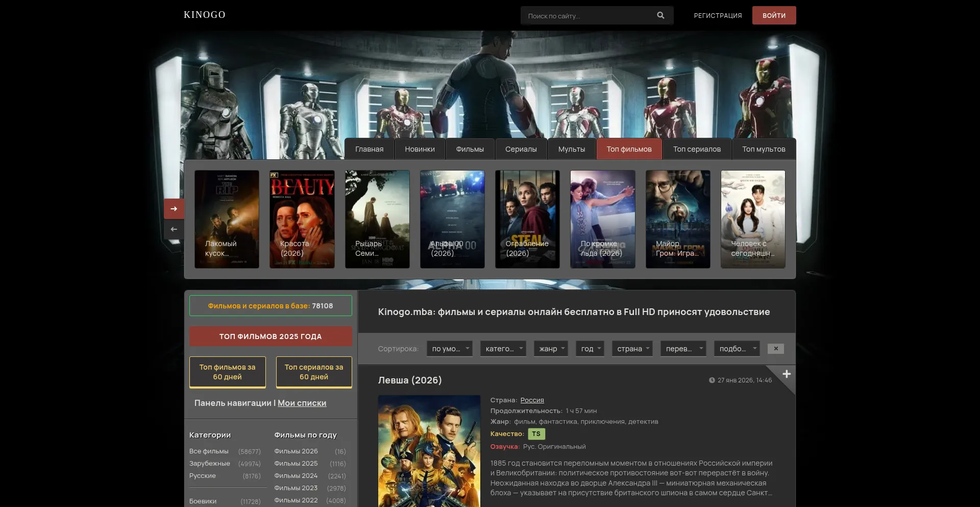Open Топ фильмов 2025 года
The image size is (980, 507).
pyautogui.click(x=271, y=336)
